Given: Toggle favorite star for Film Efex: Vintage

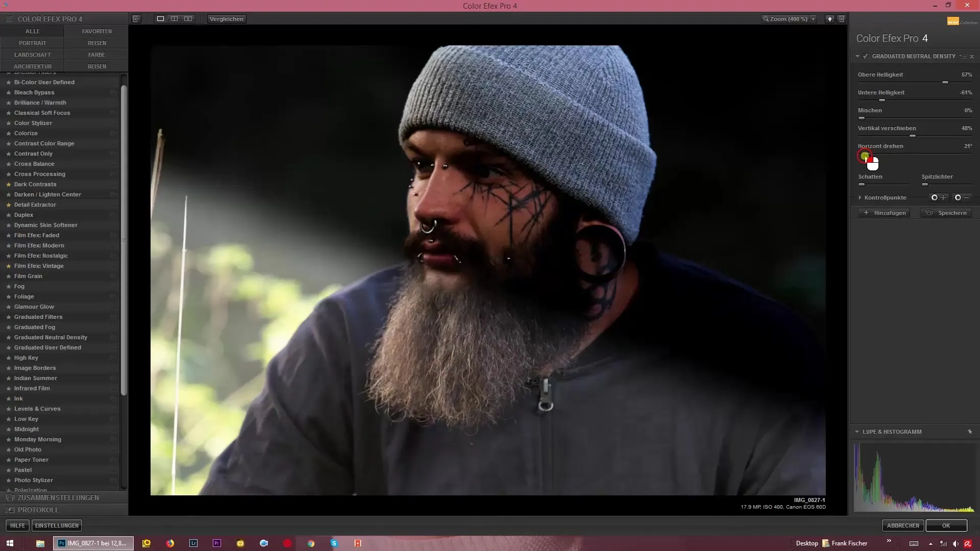Looking at the screenshot, I should [x=9, y=266].
